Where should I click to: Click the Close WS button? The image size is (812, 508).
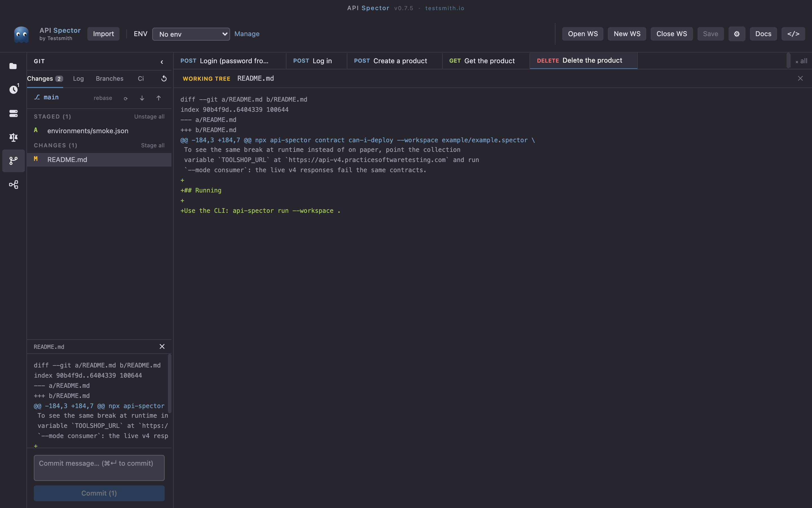671,34
